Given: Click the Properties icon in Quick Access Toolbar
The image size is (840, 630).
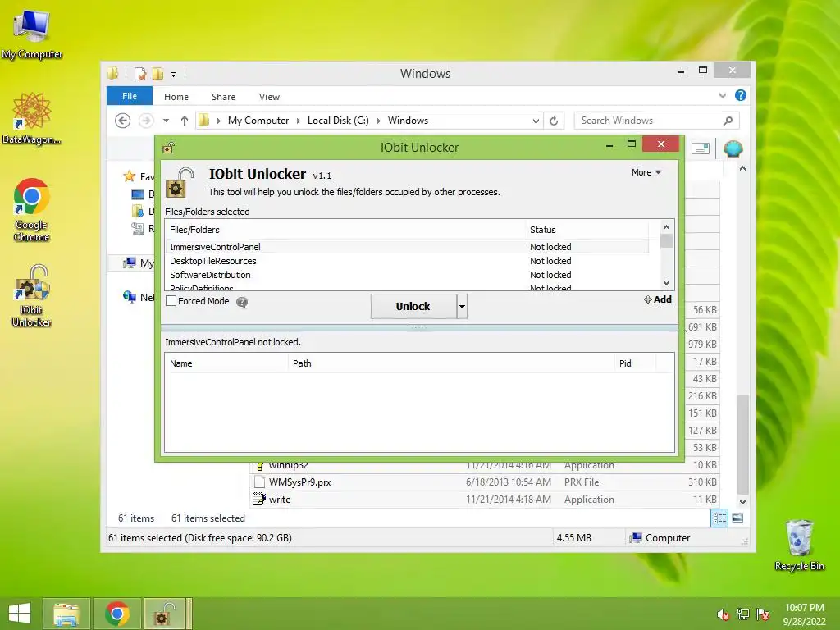Looking at the screenshot, I should (x=139, y=74).
